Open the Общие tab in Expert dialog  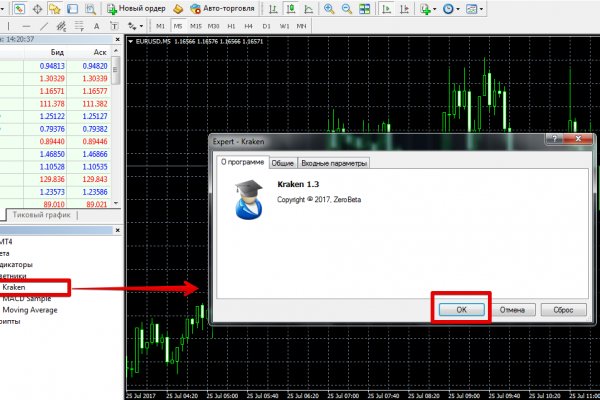[283, 163]
